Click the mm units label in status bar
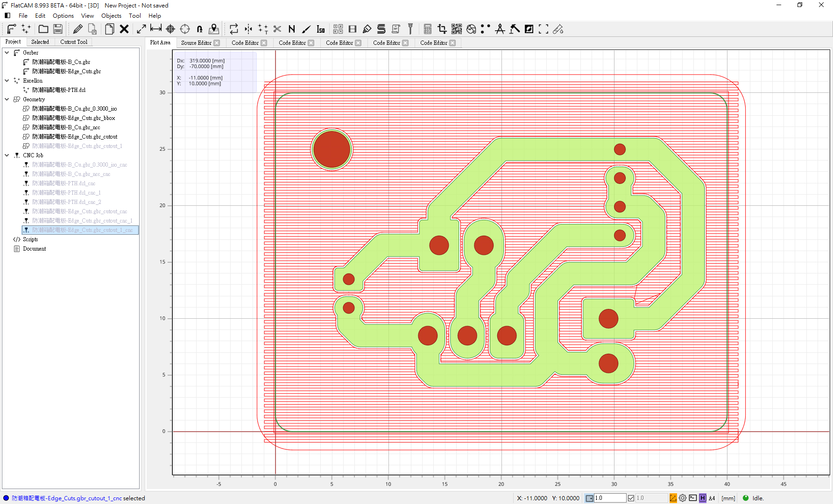This screenshot has height=504, width=833. pos(728,498)
